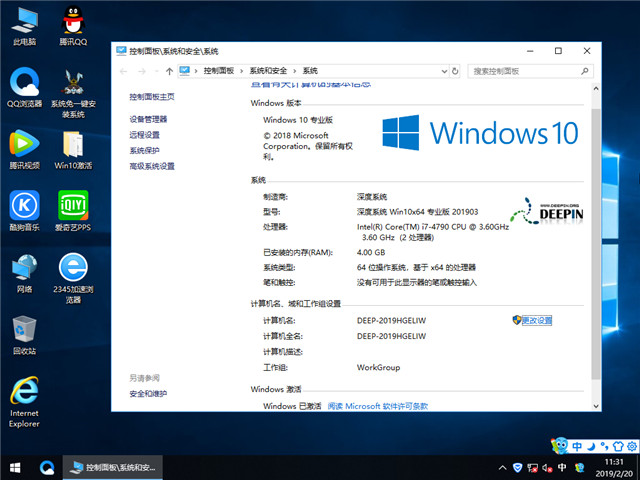Screen dimensions: 640x480
Task: Go back in the control panel window
Action: click(x=123, y=71)
